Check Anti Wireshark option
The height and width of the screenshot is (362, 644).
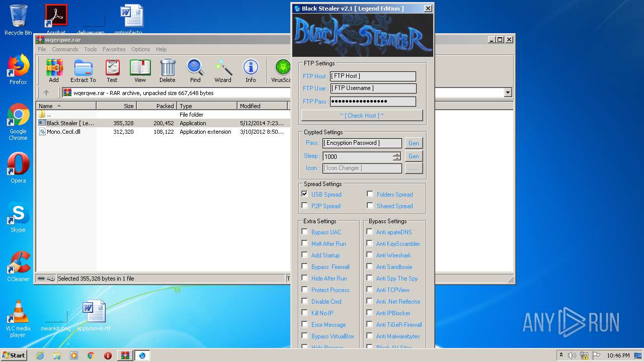click(369, 255)
